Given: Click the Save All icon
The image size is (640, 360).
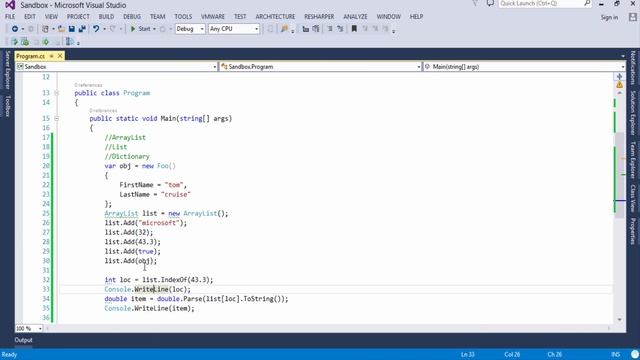Looking at the screenshot, I should click(x=82, y=29).
